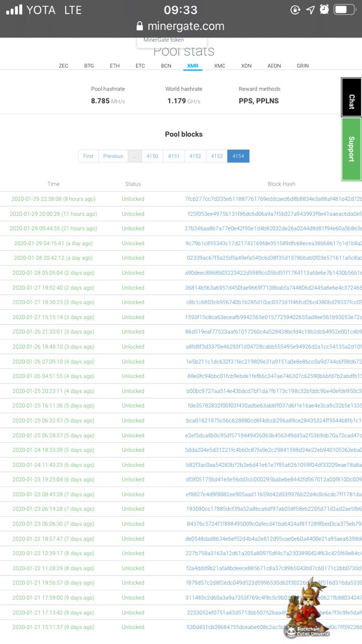Click Unlocked status for 2020-01-21 19:56:57
The image size is (362, 644).
pyautogui.click(x=133, y=583)
